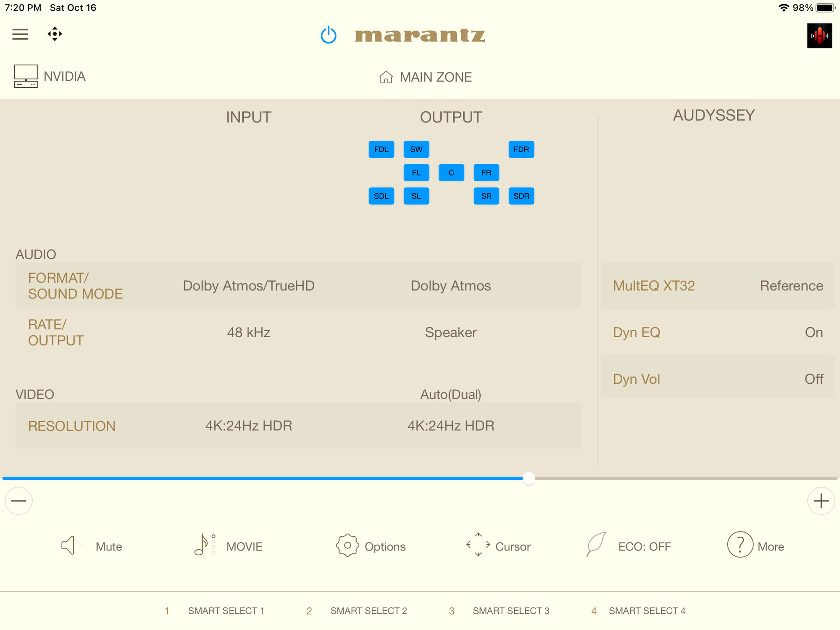Tap the NVIDIA input source icon
Image resolution: width=840 pixels, height=630 pixels.
[26, 77]
